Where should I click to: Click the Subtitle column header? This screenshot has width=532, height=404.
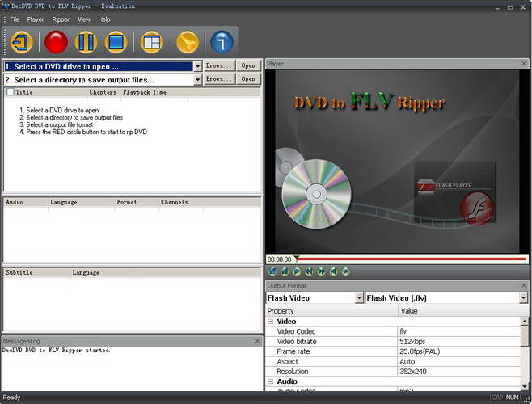36,273
